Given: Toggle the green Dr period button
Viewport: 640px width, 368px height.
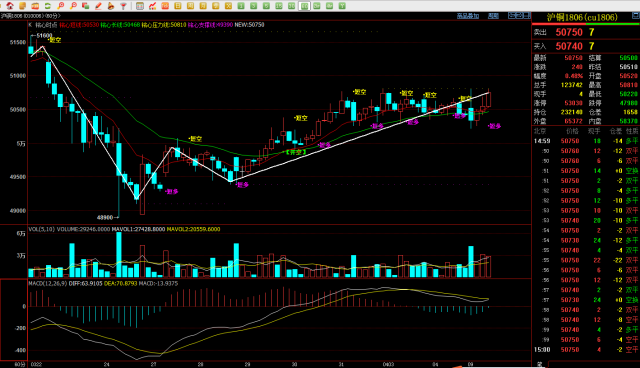Looking at the screenshot, I should (x=317, y=6).
